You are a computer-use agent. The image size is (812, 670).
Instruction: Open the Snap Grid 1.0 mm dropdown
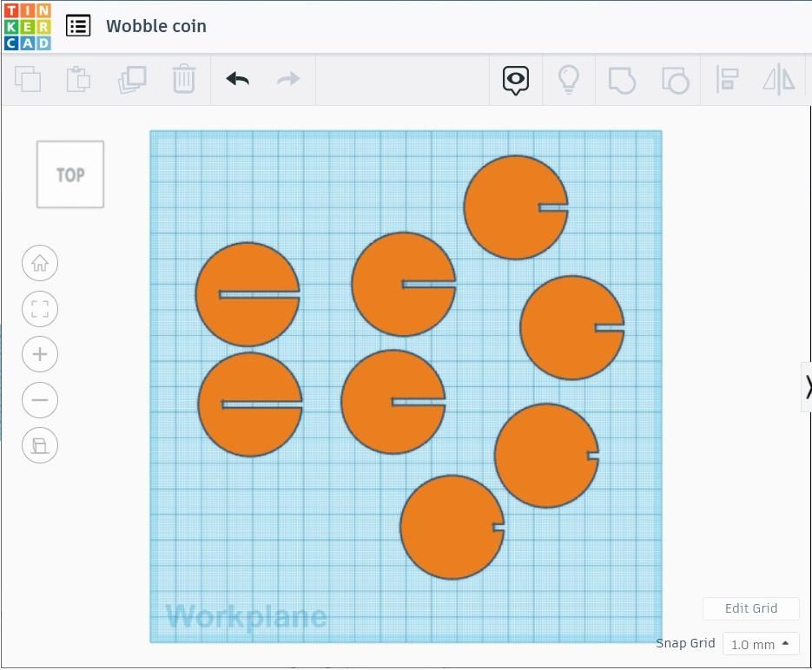pyautogui.click(x=761, y=644)
